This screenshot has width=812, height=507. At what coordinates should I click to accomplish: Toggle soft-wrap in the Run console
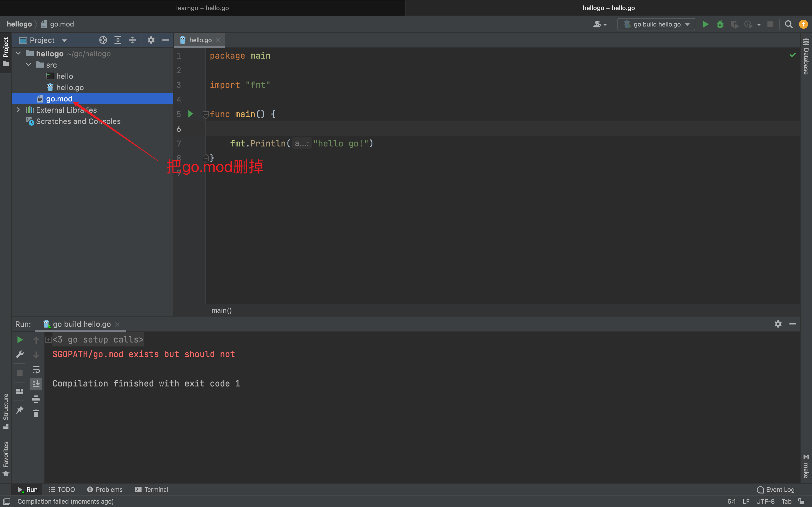point(36,370)
